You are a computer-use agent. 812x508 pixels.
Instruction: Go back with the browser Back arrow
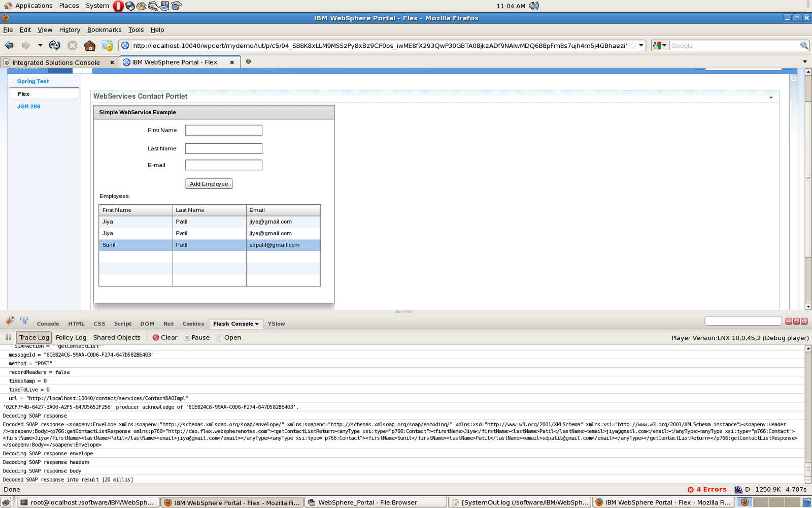9,45
